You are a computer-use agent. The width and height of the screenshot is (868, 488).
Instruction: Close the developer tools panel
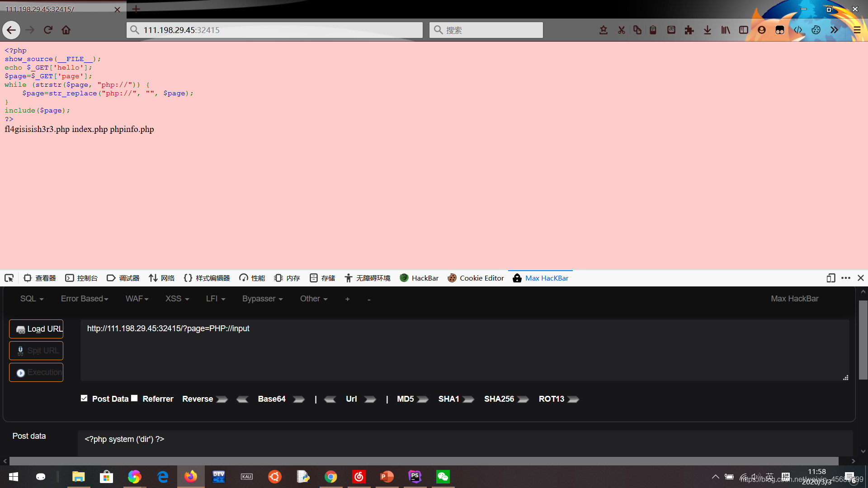pyautogui.click(x=860, y=278)
